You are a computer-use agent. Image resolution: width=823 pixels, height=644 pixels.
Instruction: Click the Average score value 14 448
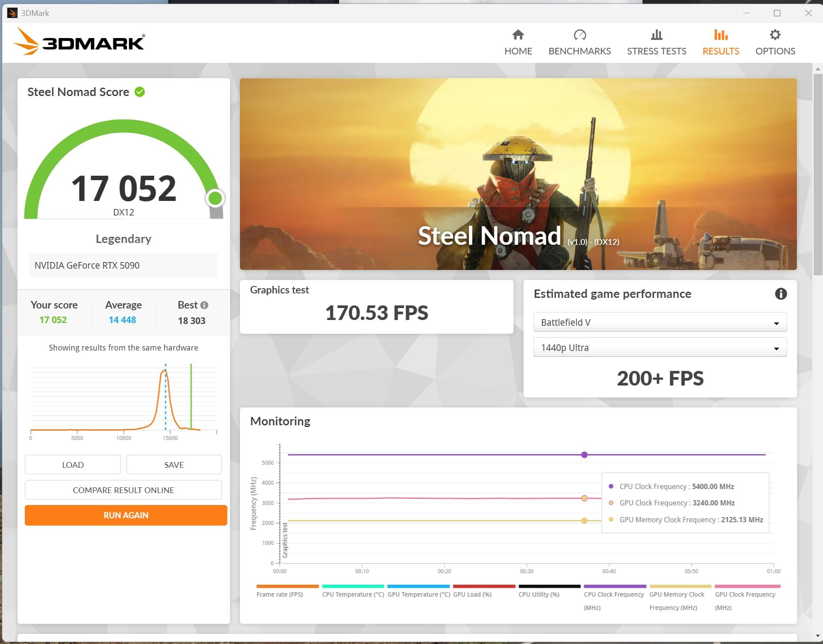122,320
